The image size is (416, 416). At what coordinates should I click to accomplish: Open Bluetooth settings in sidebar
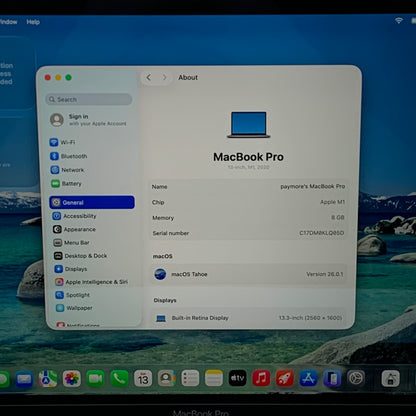tap(69, 156)
